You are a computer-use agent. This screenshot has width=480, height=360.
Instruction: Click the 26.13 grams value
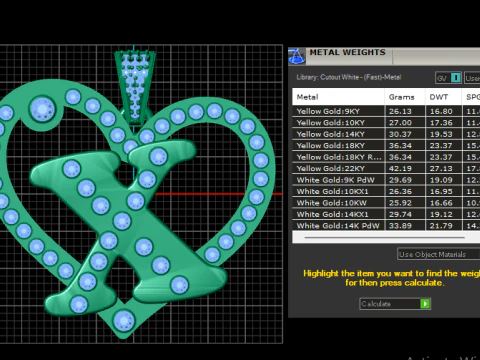(x=400, y=111)
